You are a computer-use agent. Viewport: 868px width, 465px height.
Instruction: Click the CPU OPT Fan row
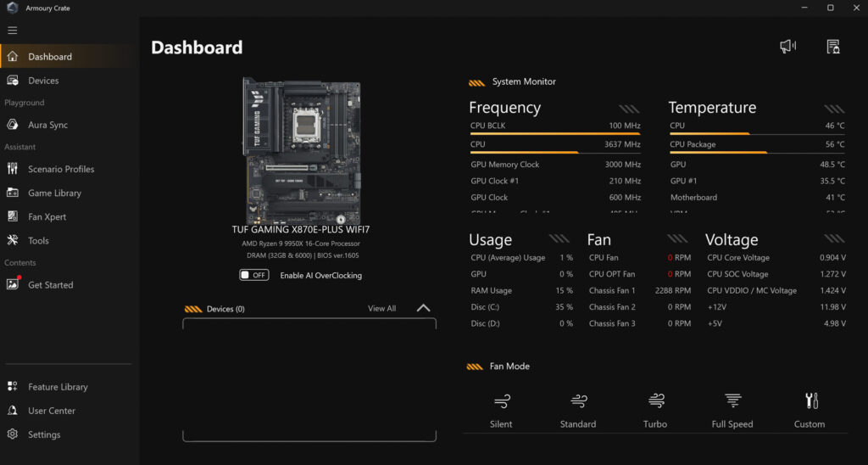coord(639,274)
